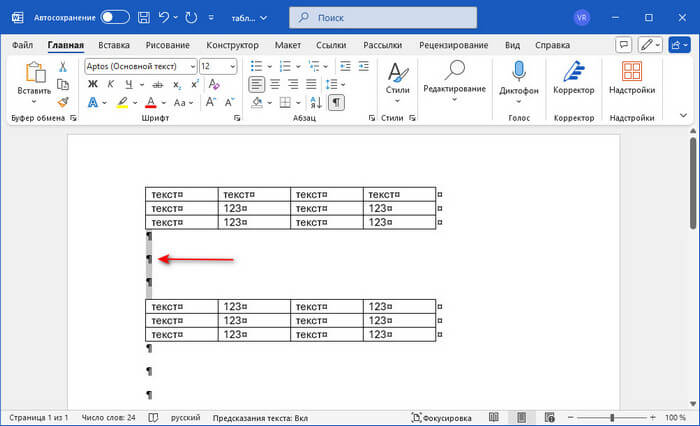Open the font name dropdown Aptos

pyautogui.click(x=139, y=66)
